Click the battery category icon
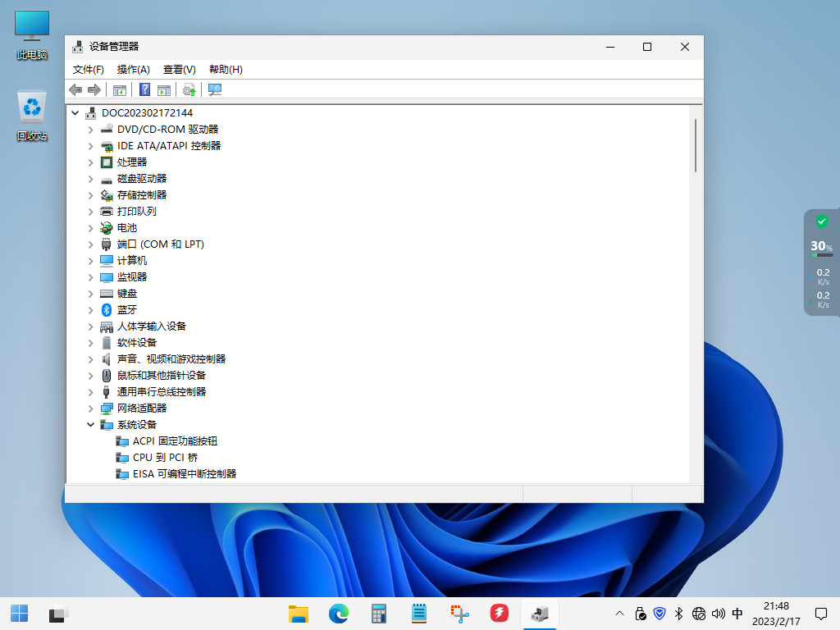840x630 pixels. click(107, 228)
